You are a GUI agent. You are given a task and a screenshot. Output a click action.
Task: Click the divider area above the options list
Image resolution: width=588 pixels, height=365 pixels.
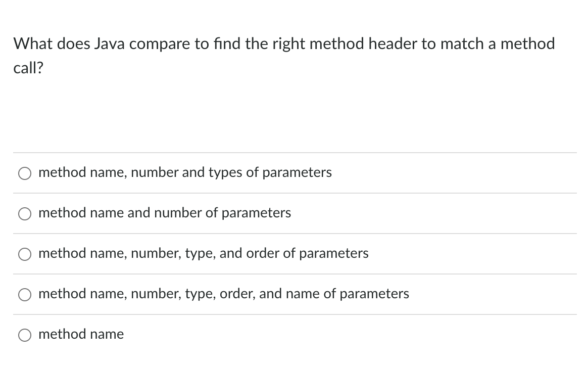(294, 152)
